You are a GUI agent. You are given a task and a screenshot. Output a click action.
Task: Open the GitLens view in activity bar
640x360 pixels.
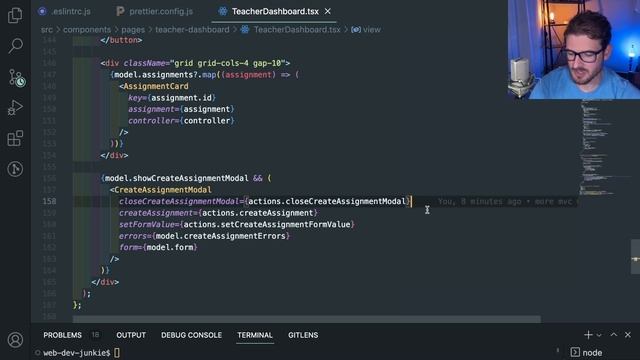[x=15, y=169]
